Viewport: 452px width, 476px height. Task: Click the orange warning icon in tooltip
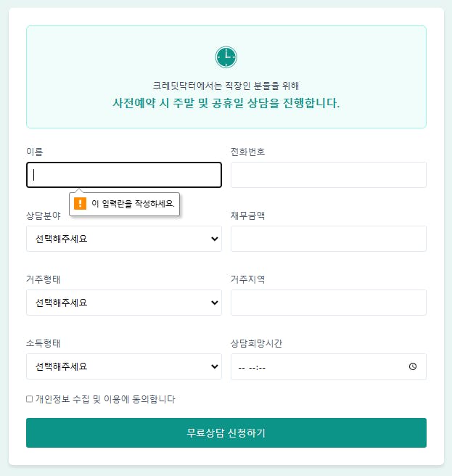[x=81, y=204]
